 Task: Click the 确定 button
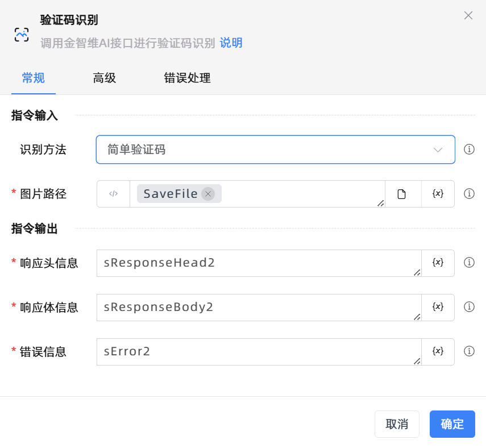[x=452, y=424]
